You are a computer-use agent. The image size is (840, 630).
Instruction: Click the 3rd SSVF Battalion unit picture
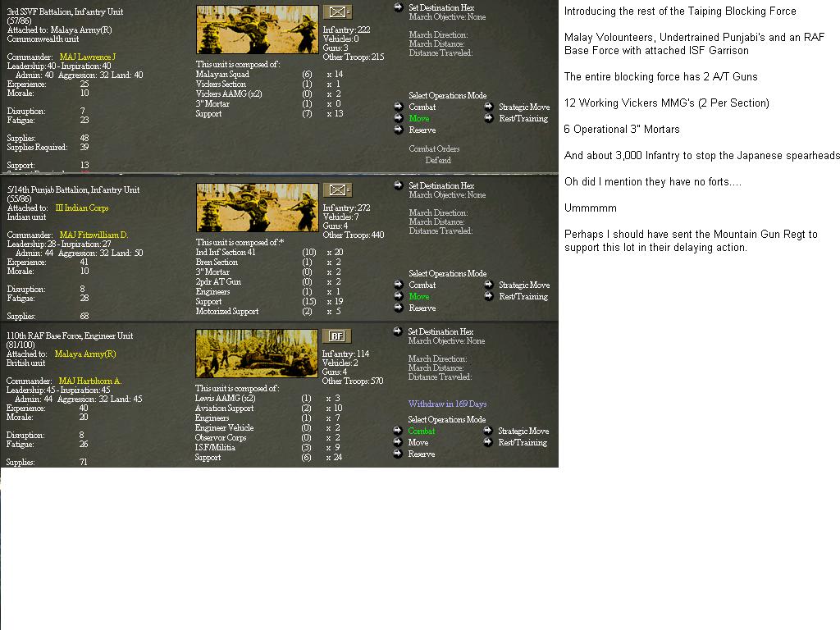(257, 30)
